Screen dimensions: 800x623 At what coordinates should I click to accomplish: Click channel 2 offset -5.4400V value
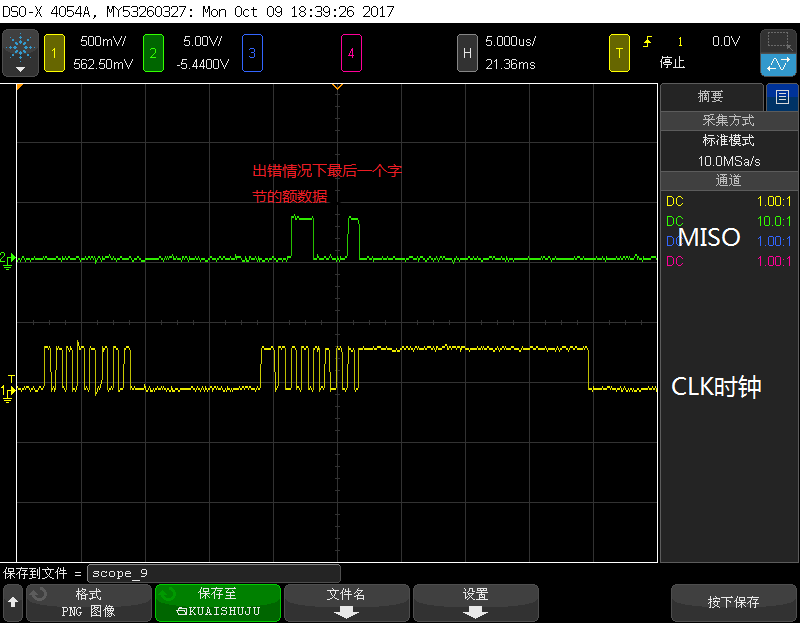pyautogui.click(x=203, y=64)
